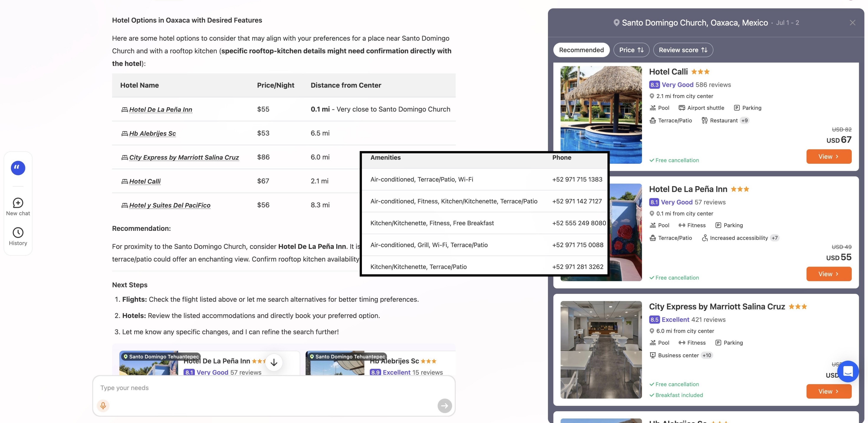
Task: Expand Hotel Calli's +9 amenities badge
Action: click(744, 120)
